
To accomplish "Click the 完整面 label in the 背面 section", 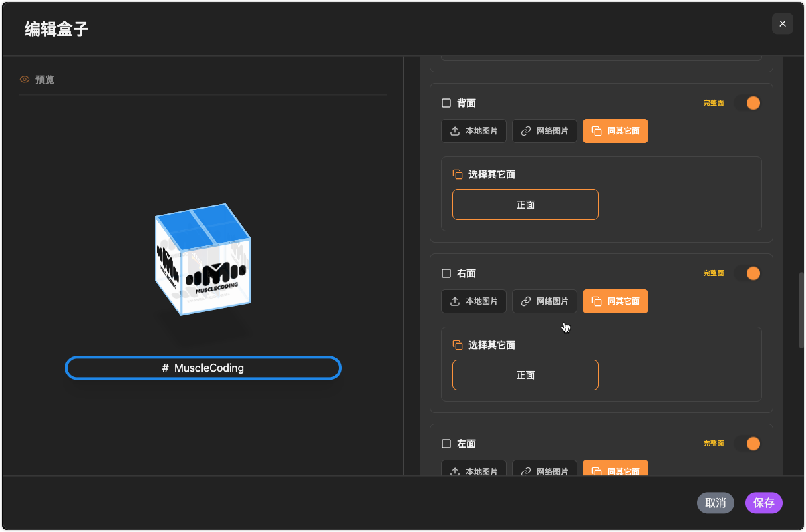I will (713, 103).
